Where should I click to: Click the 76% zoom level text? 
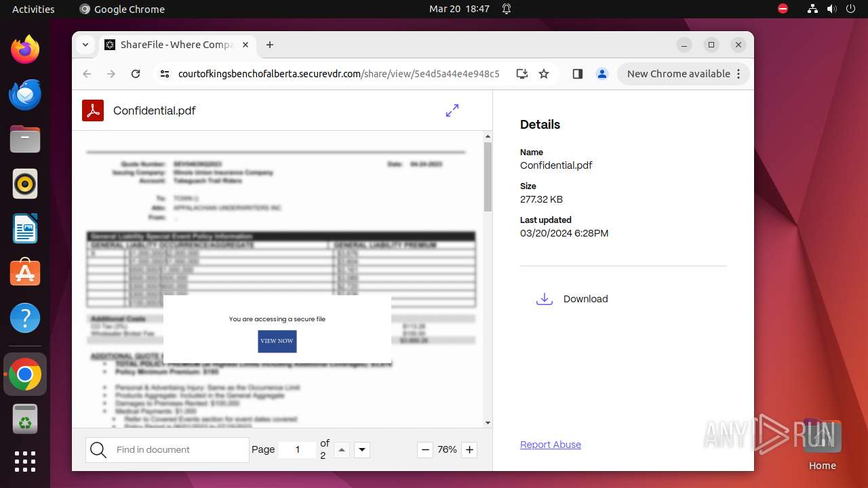tap(447, 449)
